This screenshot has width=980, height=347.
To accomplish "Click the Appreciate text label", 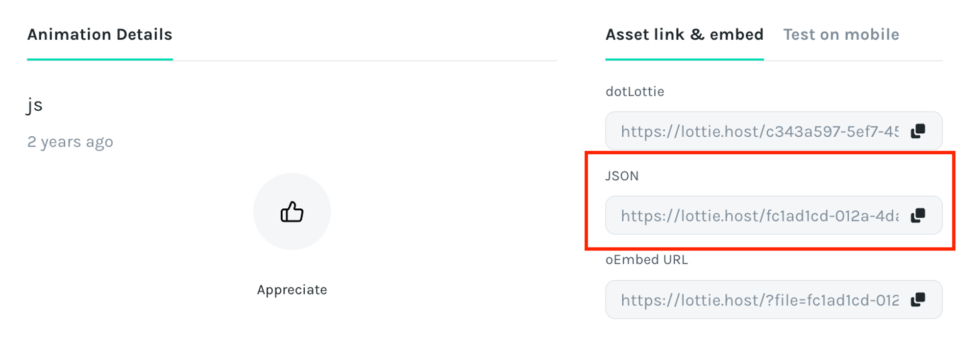I will point(292,290).
